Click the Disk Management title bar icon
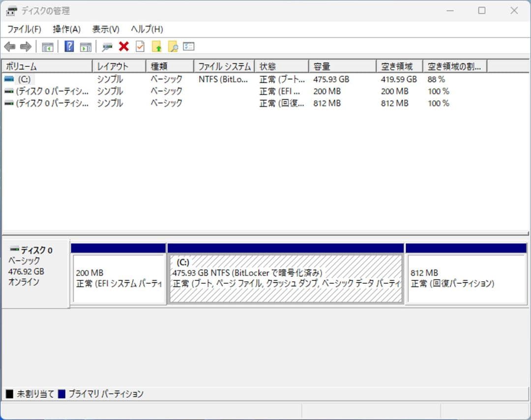This screenshot has width=531, height=420. (x=11, y=11)
